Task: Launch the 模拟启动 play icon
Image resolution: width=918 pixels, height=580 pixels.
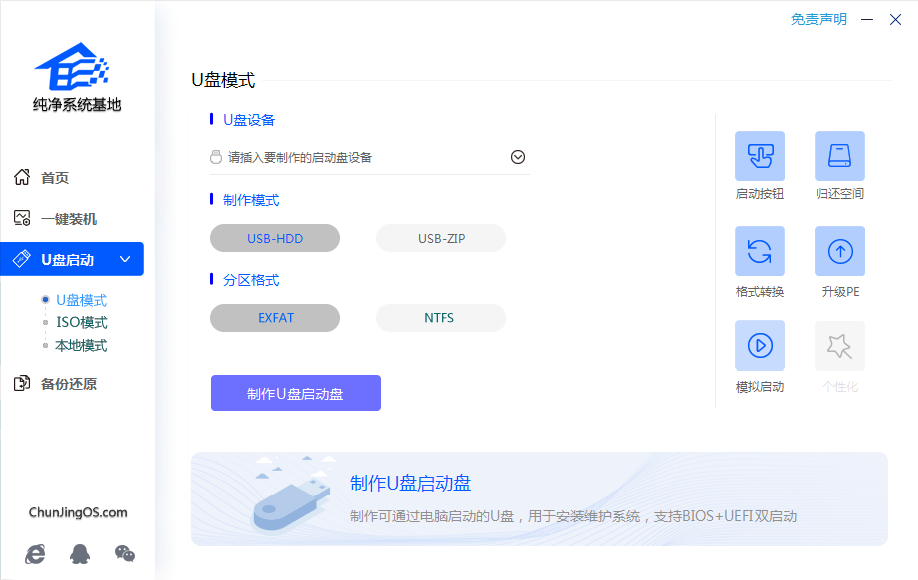Action: pyautogui.click(x=759, y=345)
